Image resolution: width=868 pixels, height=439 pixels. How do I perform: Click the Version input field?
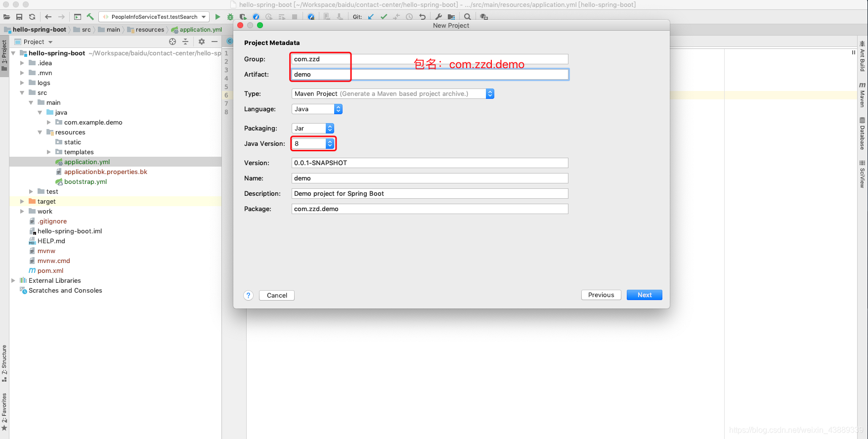tap(430, 163)
